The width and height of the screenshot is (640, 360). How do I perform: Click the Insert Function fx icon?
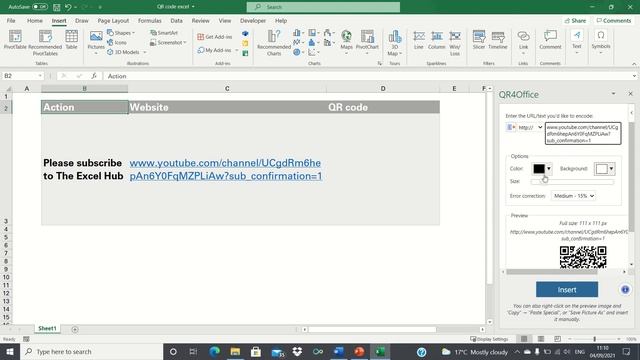tap(94, 76)
